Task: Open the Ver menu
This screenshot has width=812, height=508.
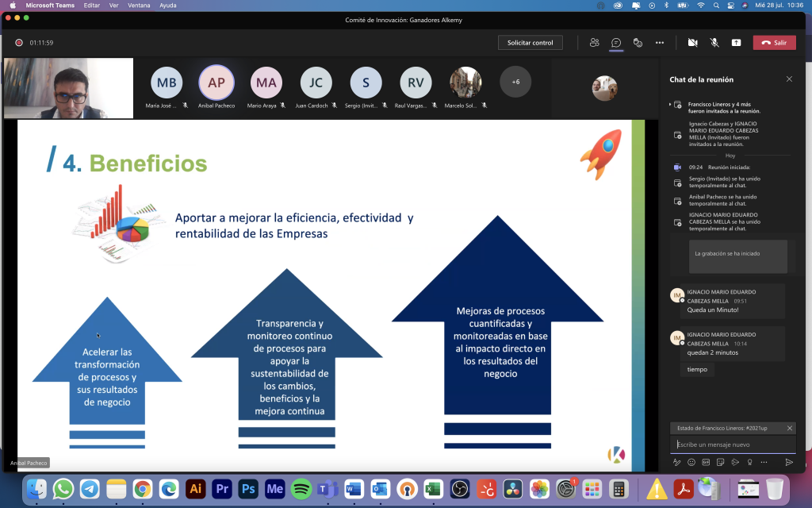Action: coord(114,6)
